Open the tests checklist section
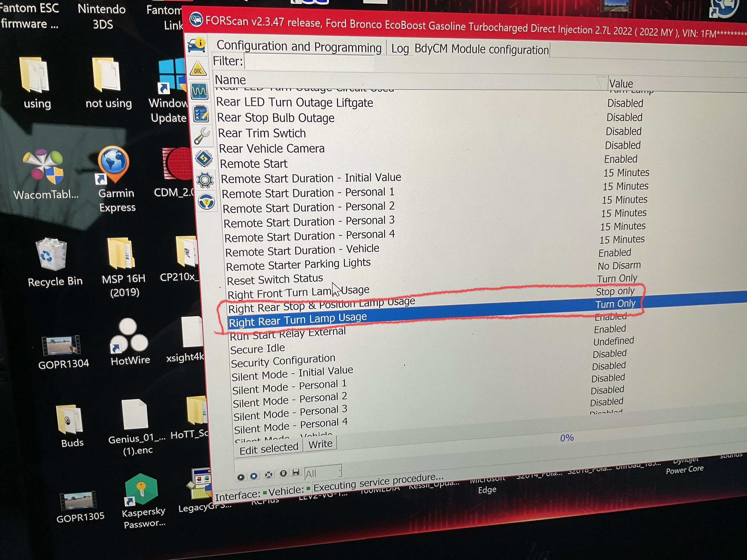747x560 pixels. 201,113
